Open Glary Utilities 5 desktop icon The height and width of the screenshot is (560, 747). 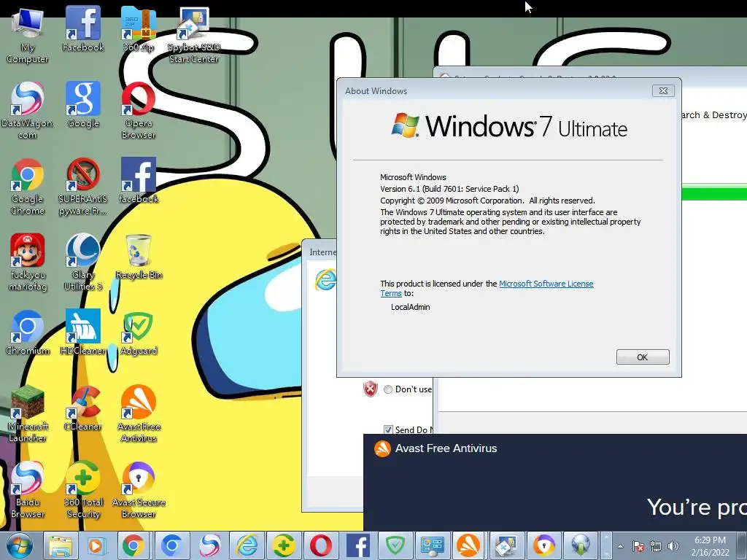pos(83,262)
